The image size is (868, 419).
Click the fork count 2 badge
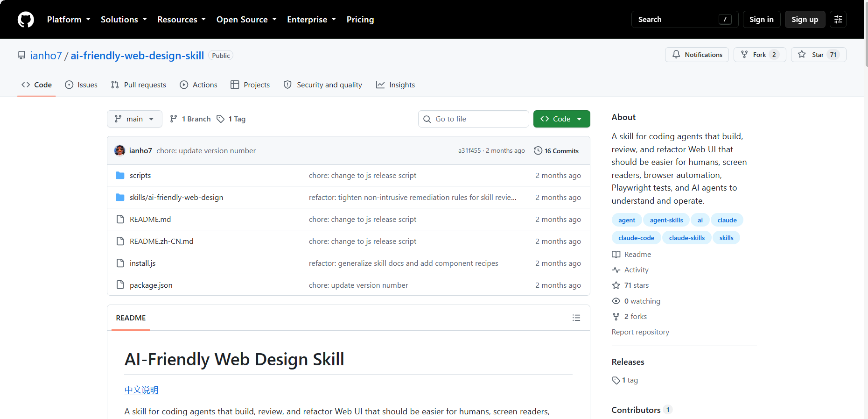[x=774, y=55]
